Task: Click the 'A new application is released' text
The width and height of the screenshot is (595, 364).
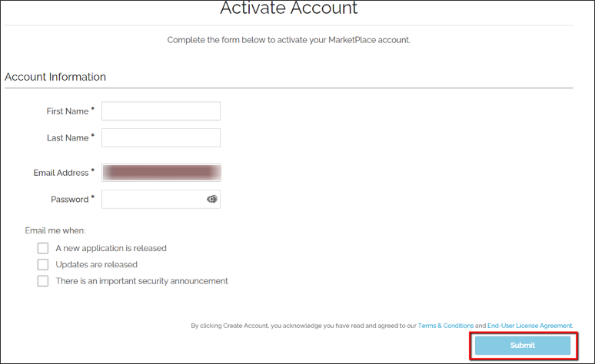Action: [111, 248]
